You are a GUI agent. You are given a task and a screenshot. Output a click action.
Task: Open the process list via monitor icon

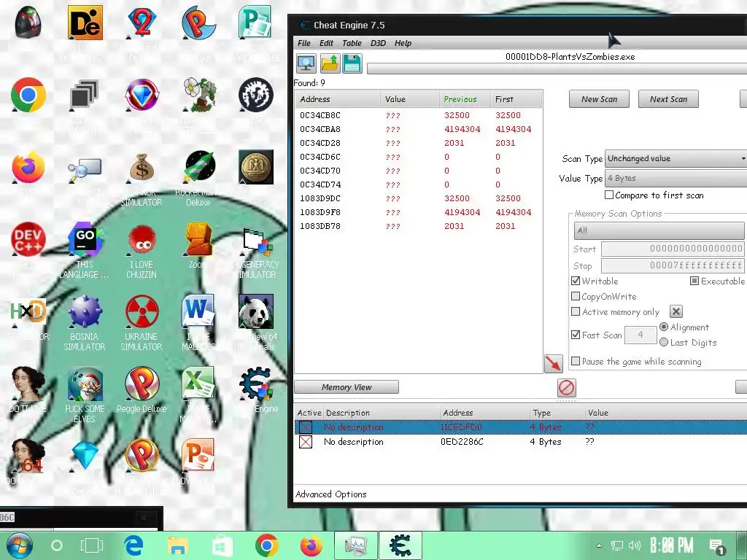pyautogui.click(x=306, y=63)
